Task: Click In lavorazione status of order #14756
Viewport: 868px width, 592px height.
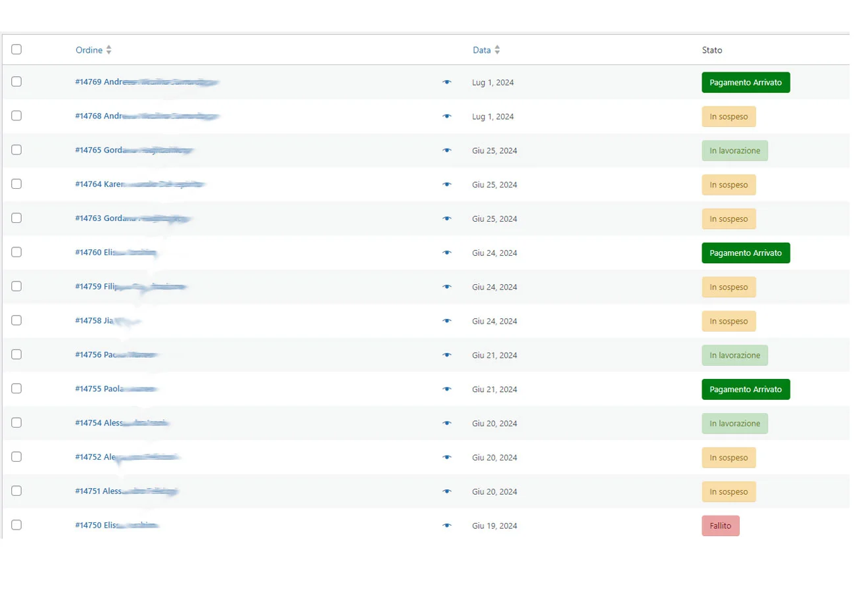Action: tap(735, 355)
